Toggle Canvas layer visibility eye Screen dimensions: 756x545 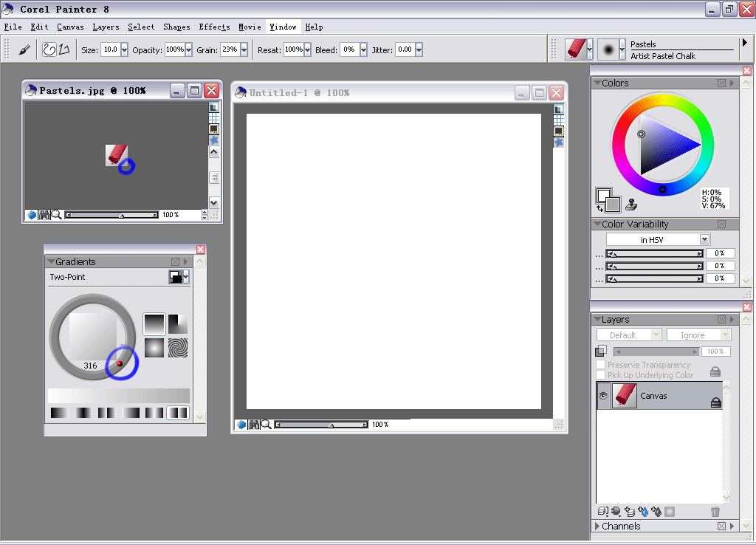pyautogui.click(x=602, y=396)
